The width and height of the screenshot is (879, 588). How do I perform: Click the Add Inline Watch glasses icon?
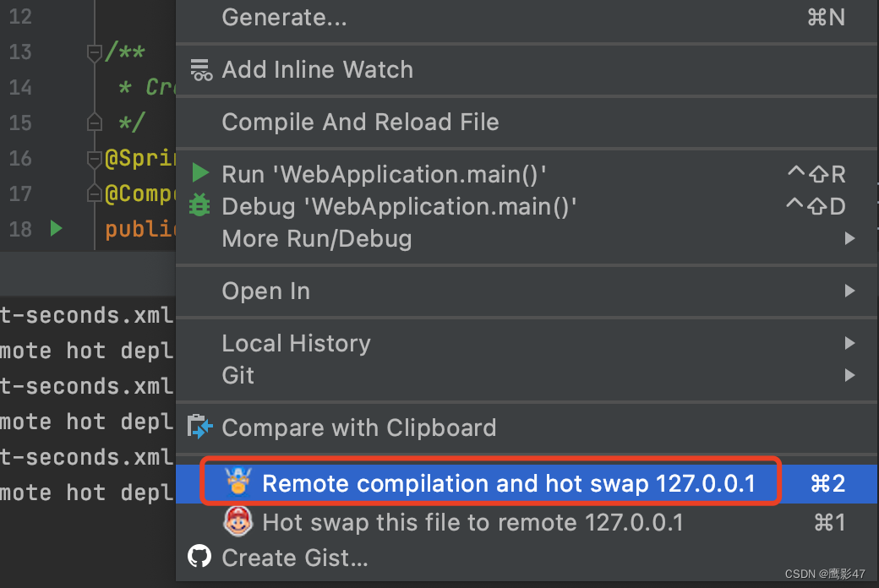tap(200, 69)
